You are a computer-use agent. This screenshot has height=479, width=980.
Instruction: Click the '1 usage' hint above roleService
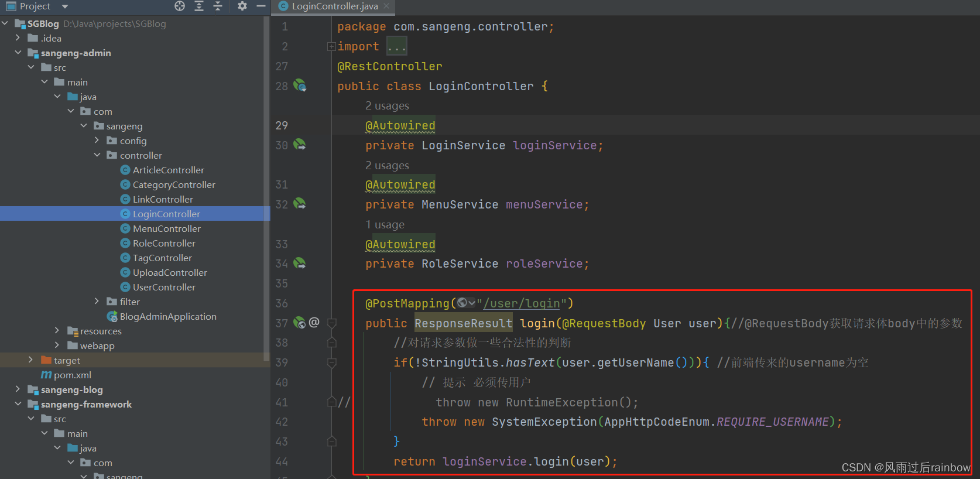(x=385, y=225)
